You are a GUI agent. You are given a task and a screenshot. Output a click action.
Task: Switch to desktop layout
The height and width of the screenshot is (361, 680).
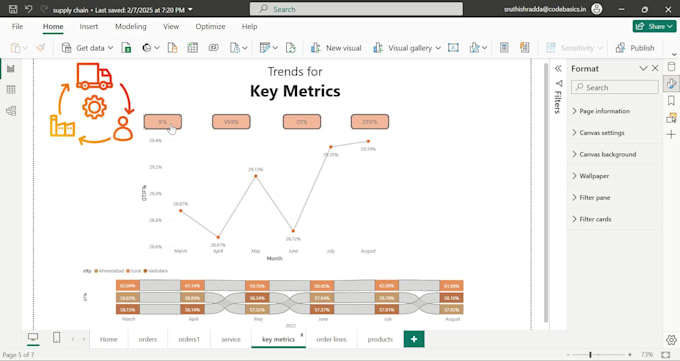point(33,338)
